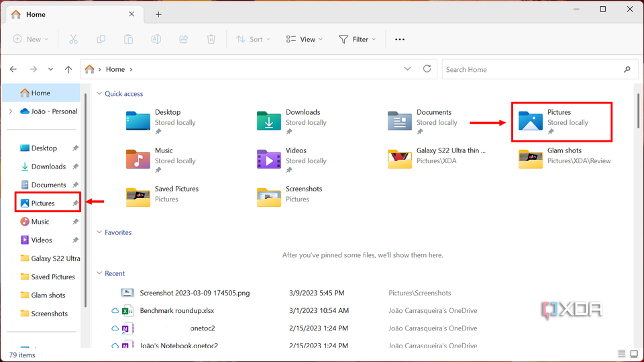Open Galaxy S22 Ultra thin folder tile
The width and height of the screenshot is (644, 362).
[x=437, y=158]
